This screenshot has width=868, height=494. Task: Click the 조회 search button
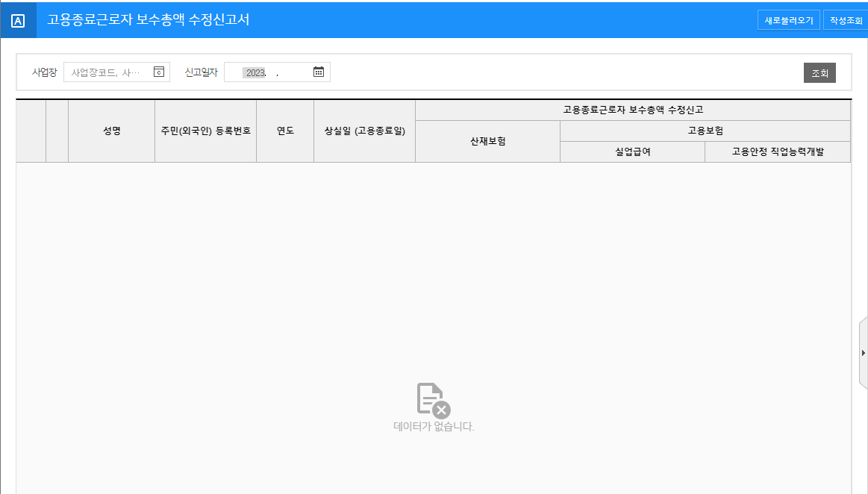click(819, 73)
